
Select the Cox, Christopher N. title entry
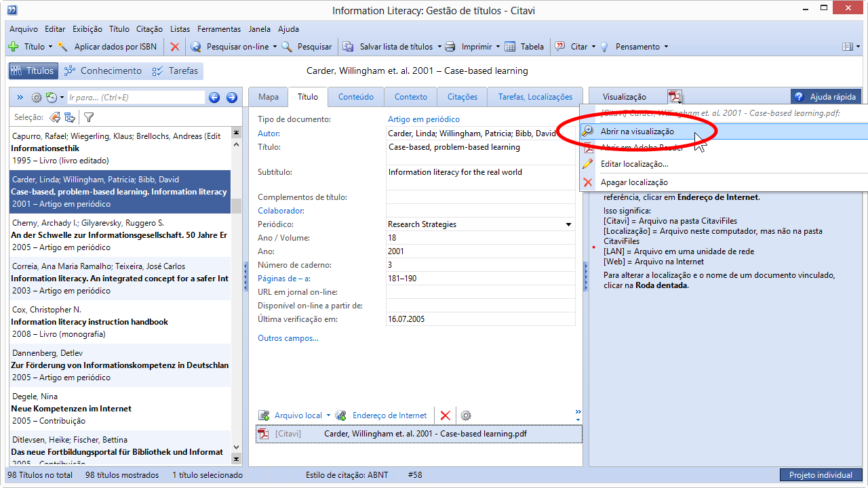click(120, 321)
